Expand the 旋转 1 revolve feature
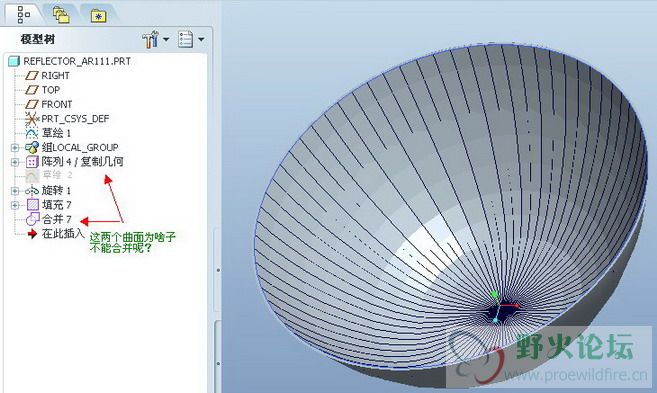This screenshot has height=393, width=657. pyautogui.click(x=15, y=191)
